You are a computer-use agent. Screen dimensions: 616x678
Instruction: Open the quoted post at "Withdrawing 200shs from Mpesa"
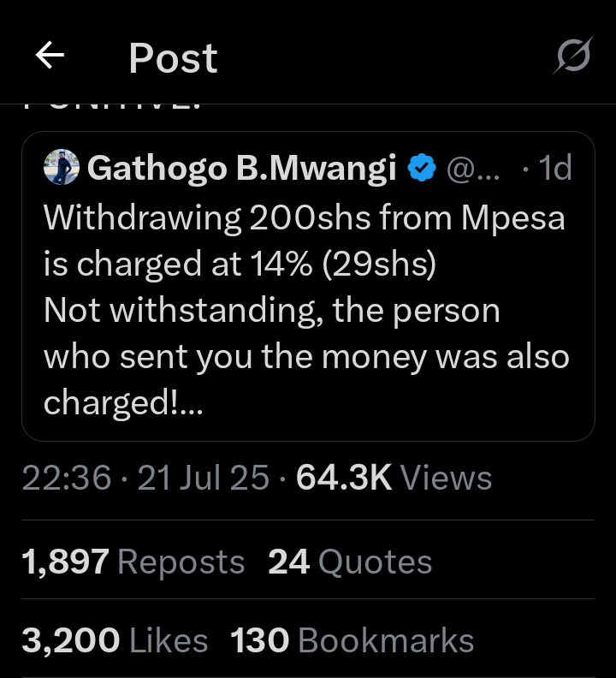pyautogui.click(x=305, y=217)
